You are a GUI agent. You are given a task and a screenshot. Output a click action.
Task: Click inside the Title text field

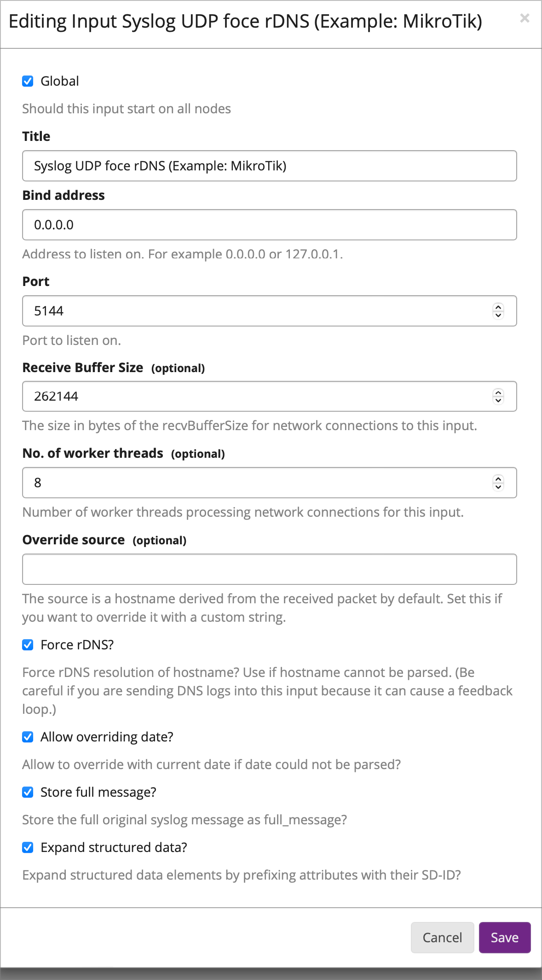[230, 166]
